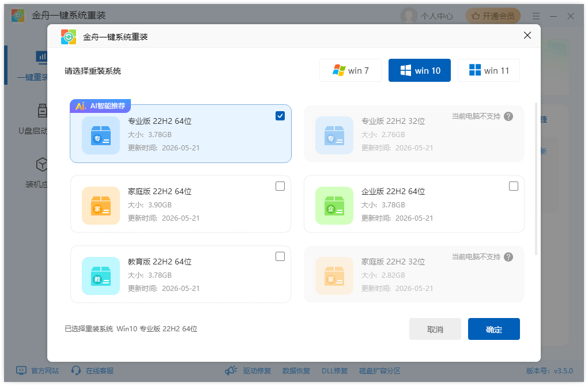The height and width of the screenshot is (386, 588).
Task: Click the 专业版 22H2 64位 title text
Action: pyautogui.click(x=160, y=121)
